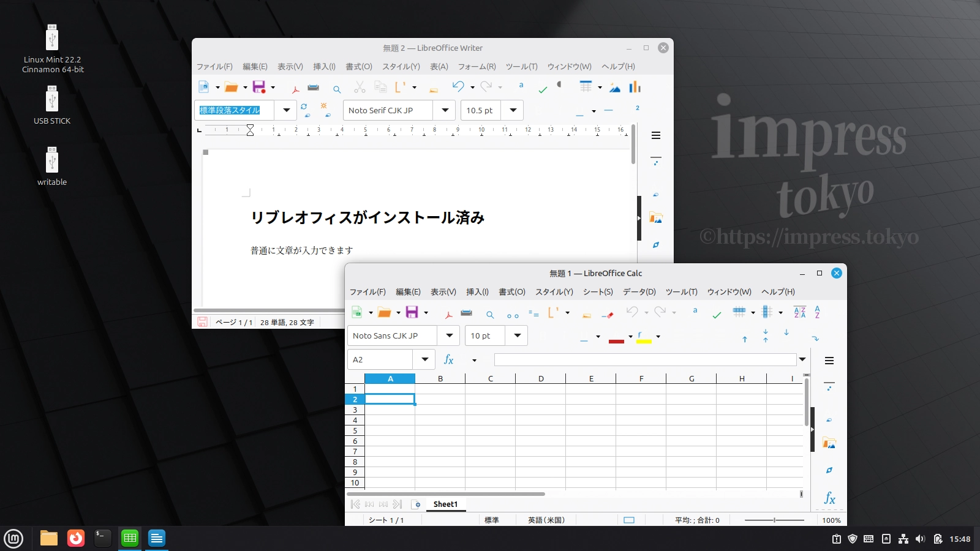980x551 pixels.
Task: Open the Gallery panel in Writer sidebar
Action: 656,218
